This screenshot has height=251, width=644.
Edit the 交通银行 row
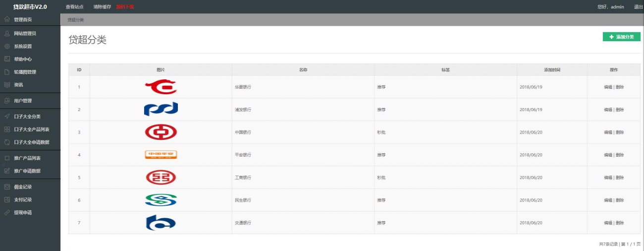pyautogui.click(x=608, y=223)
